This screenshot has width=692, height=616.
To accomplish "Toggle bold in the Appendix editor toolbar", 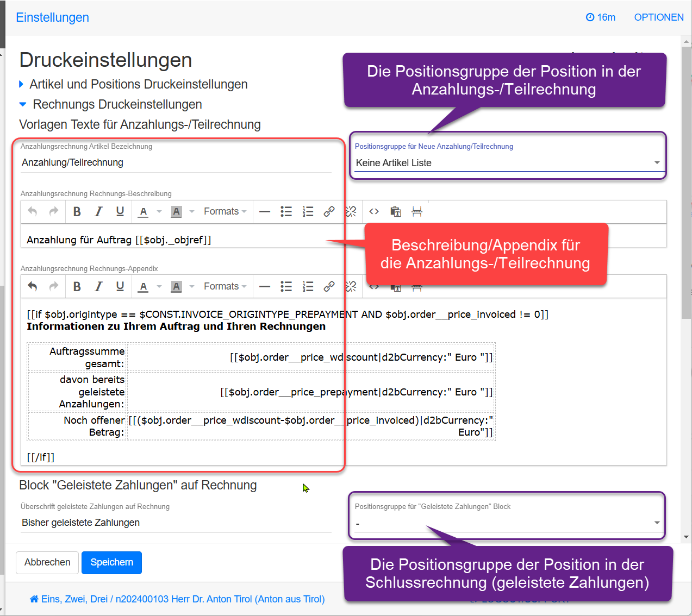I will 77,286.
